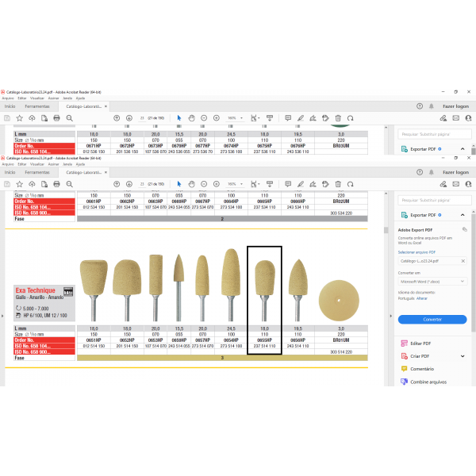Go to next page in lower Acrobat window
Image resolution: width=476 pixels, height=476 pixels.
(129, 184)
